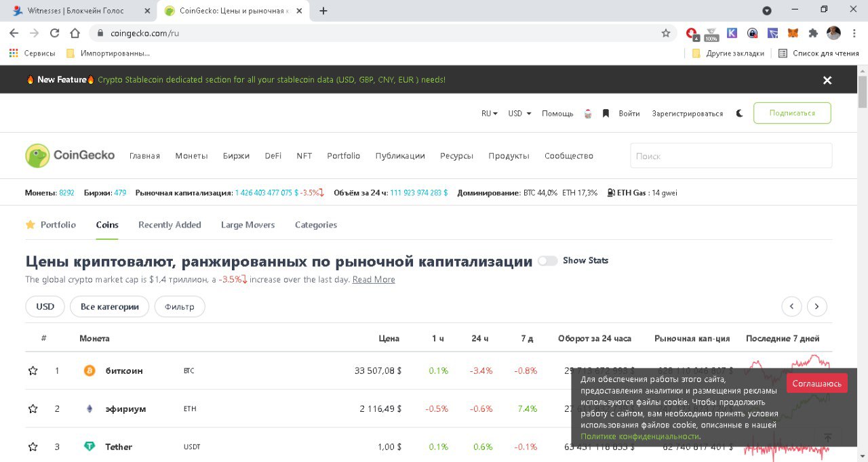Open the Биржи menu item
This screenshot has width=868, height=462.
[x=236, y=156]
